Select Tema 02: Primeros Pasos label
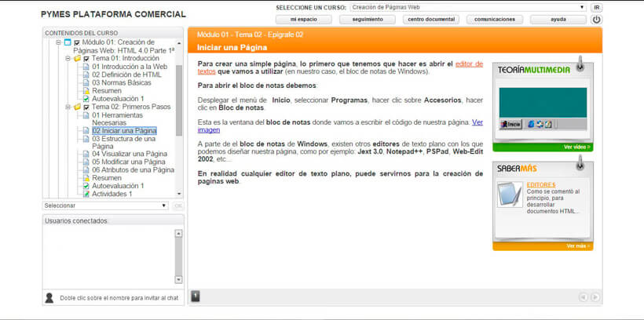 click(131, 107)
